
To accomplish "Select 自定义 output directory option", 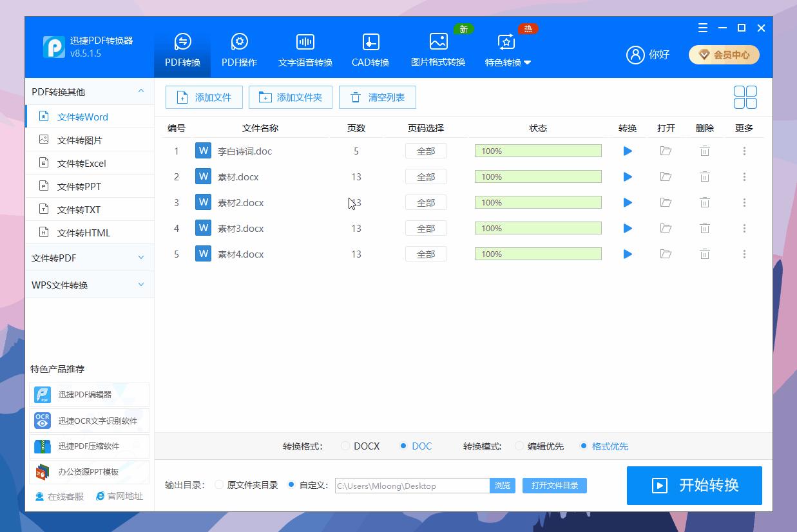I will [x=308, y=485].
